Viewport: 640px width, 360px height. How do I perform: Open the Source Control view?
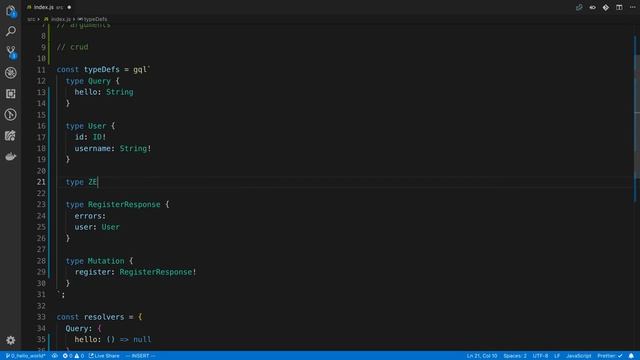click(x=11, y=52)
